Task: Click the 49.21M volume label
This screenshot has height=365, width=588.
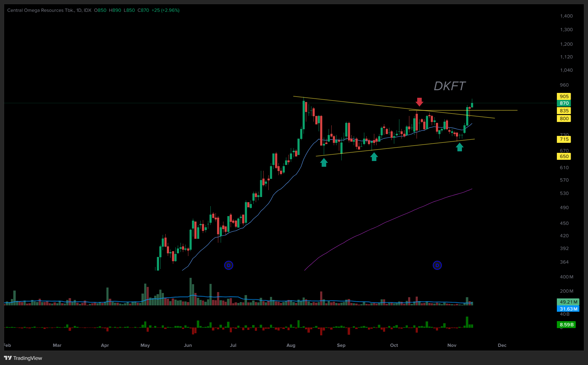Action: click(568, 302)
